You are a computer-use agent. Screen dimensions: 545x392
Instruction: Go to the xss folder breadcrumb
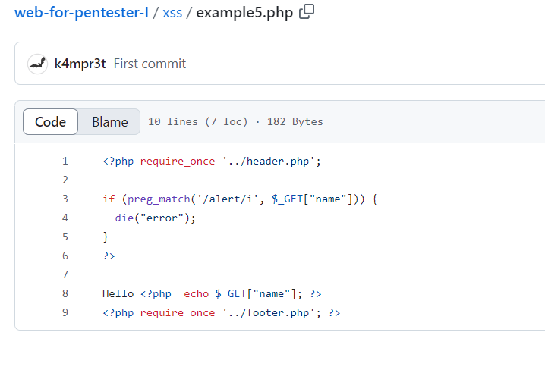[172, 13]
